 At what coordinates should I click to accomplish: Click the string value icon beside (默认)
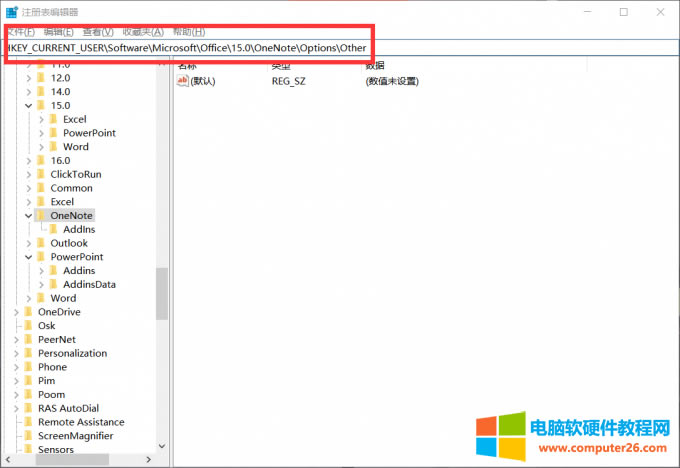pyautogui.click(x=183, y=81)
